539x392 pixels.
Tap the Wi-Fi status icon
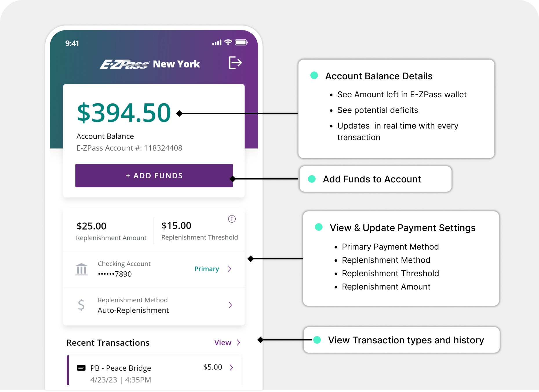coord(228,43)
